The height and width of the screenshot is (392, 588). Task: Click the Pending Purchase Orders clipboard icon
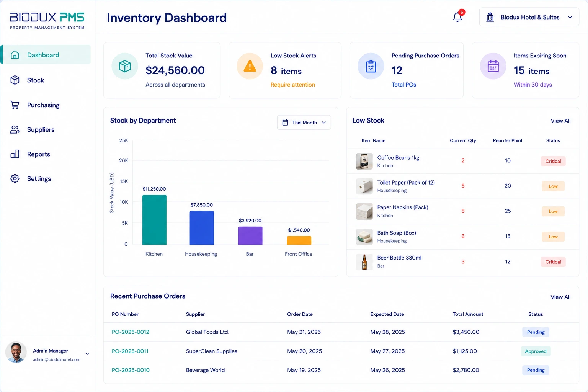coord(371,66)
